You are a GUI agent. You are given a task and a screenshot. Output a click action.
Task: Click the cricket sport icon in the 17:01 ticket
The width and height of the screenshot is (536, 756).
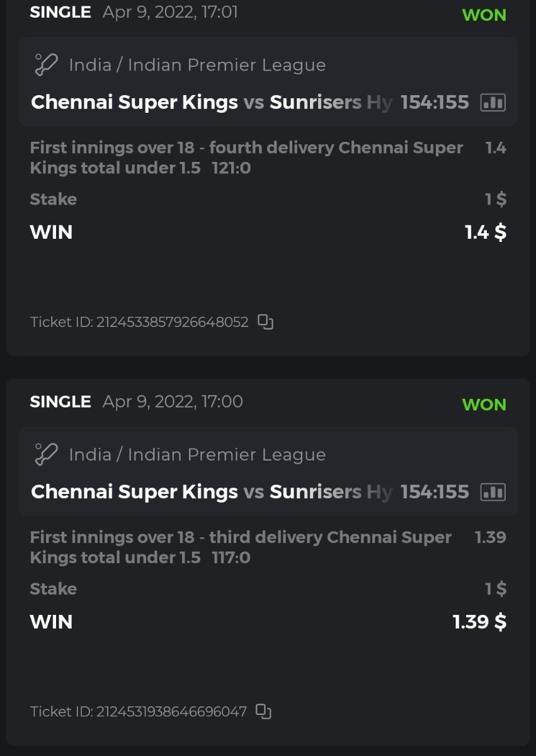pyautogui.click(x=46, y=65)
